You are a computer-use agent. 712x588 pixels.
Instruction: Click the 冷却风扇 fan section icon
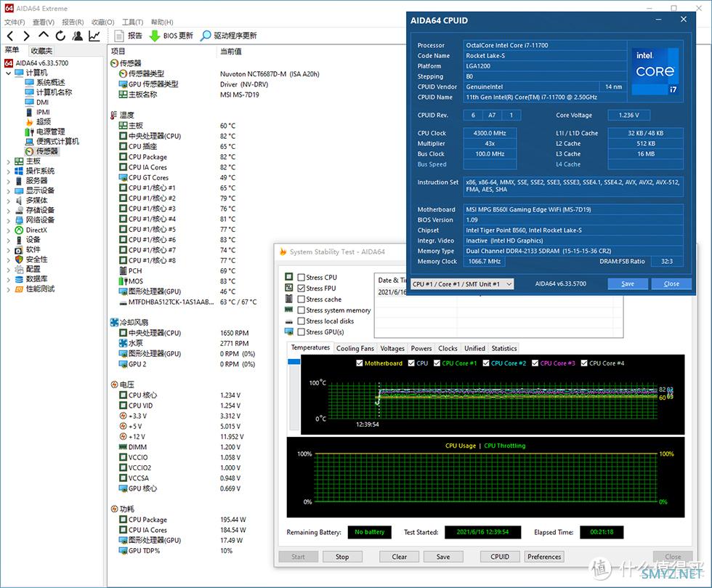click(x=115, y=322)
